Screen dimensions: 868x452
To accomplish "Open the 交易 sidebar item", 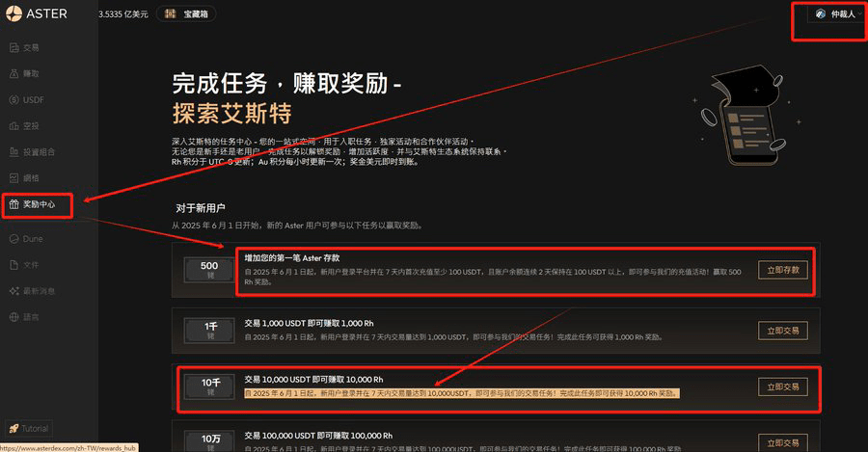I will [x=24, y=47].
